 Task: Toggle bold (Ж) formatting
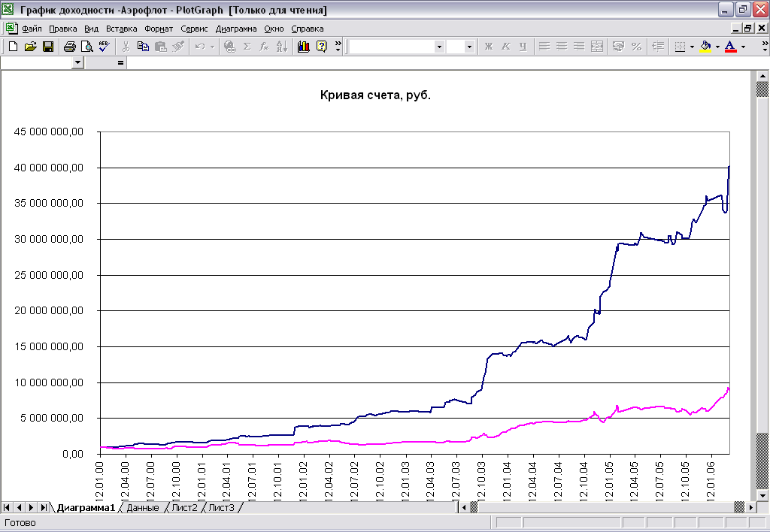pyautogui.click(x=488, y=47)
